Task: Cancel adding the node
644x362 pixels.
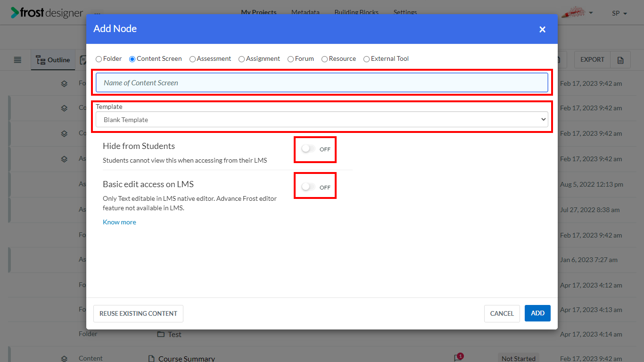Action: pyautogui.click(x=502, y=313)
